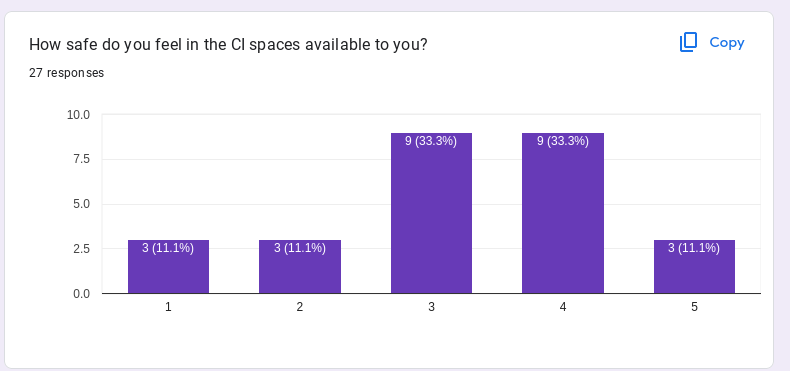This screenshot has width=790, height=371.
Task: Select the bar for rating 5
Action: [x=694, y=267]
